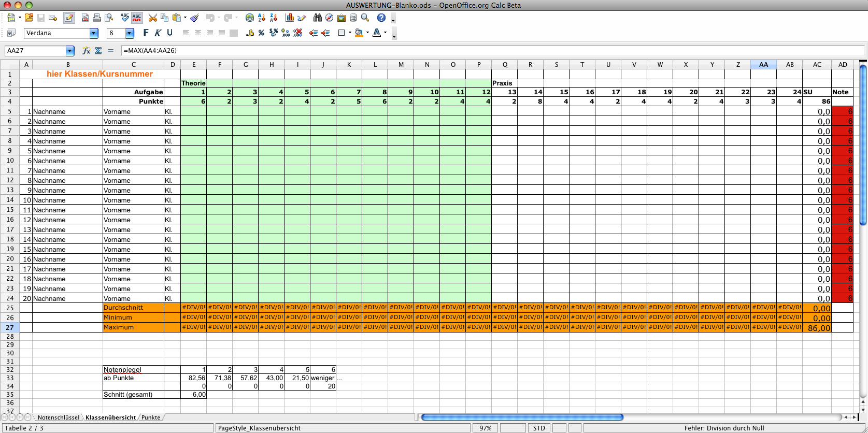Cut selection with scissors icon
Image resolution: width=868 pixels, height=433 pixels.
(x=153, y=18)
